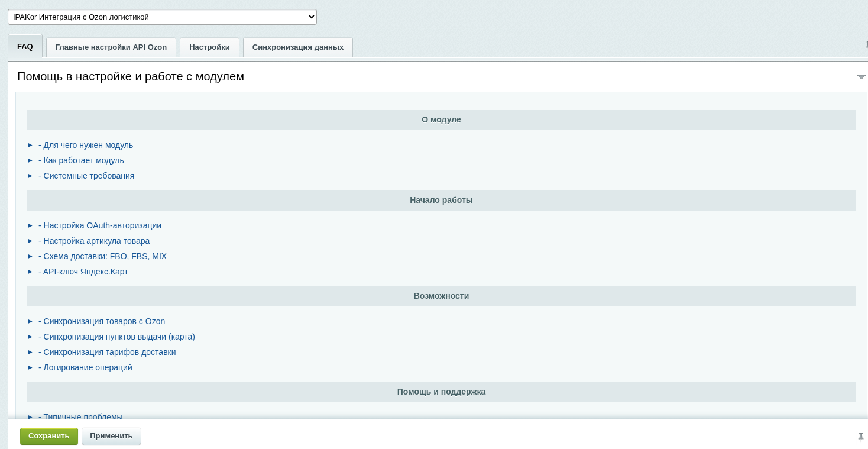Expand 'Логирование операций' item
Viewport: 868px width, 449px height.
click(85, 367)
